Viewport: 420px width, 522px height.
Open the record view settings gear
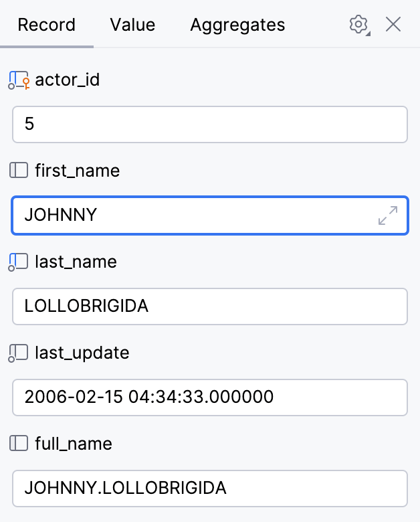click(359, 25)
